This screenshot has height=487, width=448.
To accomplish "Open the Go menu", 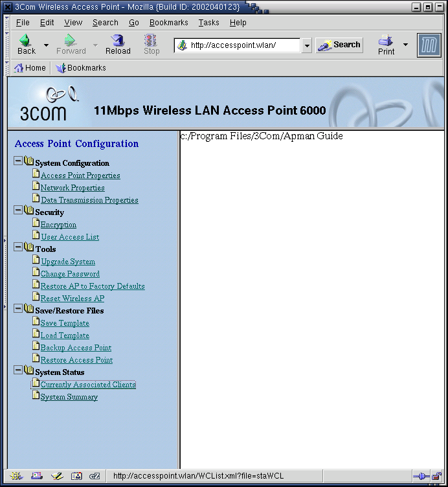I will (134, 23).
